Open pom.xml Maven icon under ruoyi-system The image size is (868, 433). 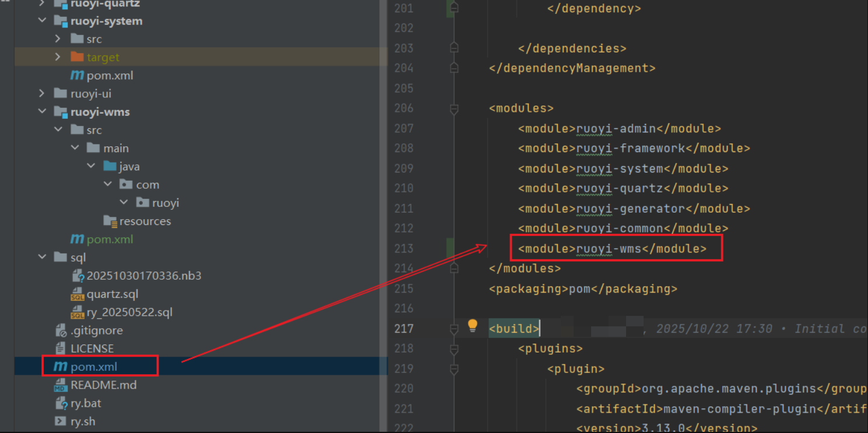(x=77, y=75)
